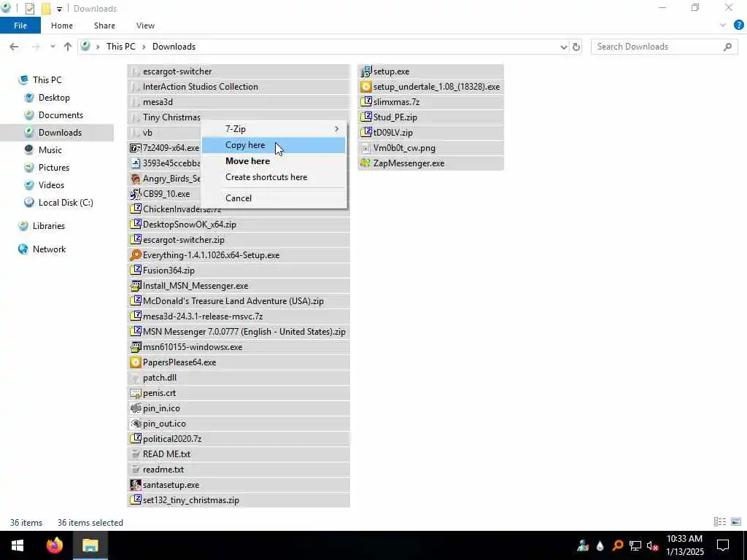Select escargot-switcher folder
This screenshot has width=747, height=560.
239,71
